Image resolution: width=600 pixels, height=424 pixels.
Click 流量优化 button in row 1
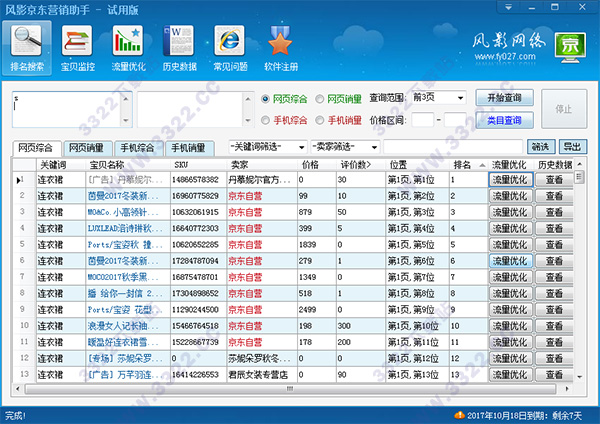[x=511, y=180]
